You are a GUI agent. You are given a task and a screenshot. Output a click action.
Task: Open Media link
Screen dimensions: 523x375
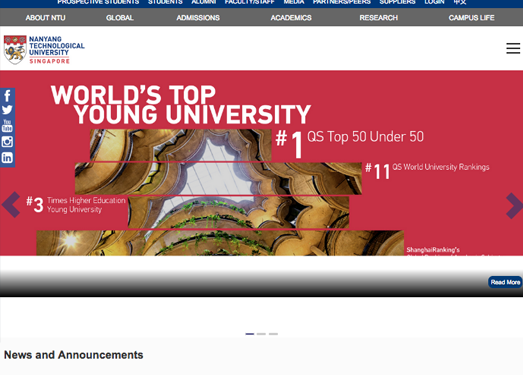[x=294, y=2]
